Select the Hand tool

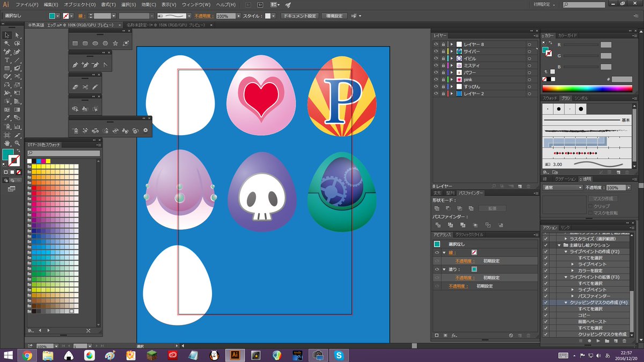click(x=7, y=143)
